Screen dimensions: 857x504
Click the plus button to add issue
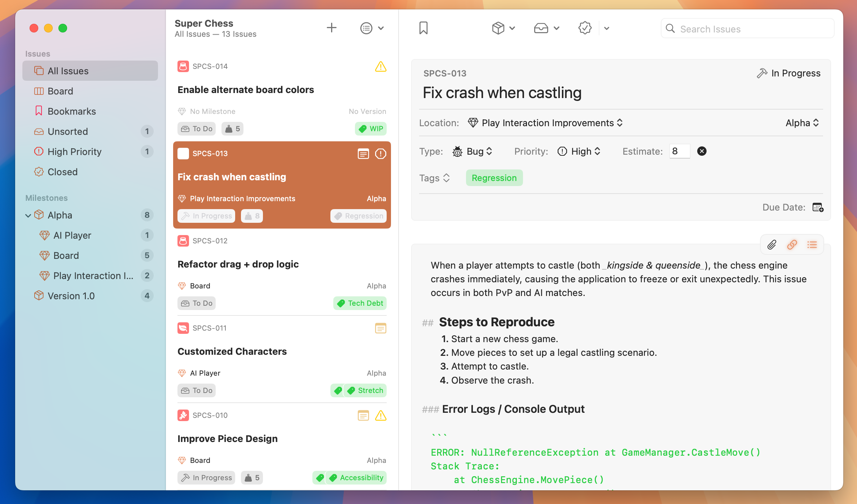point(331,28)
